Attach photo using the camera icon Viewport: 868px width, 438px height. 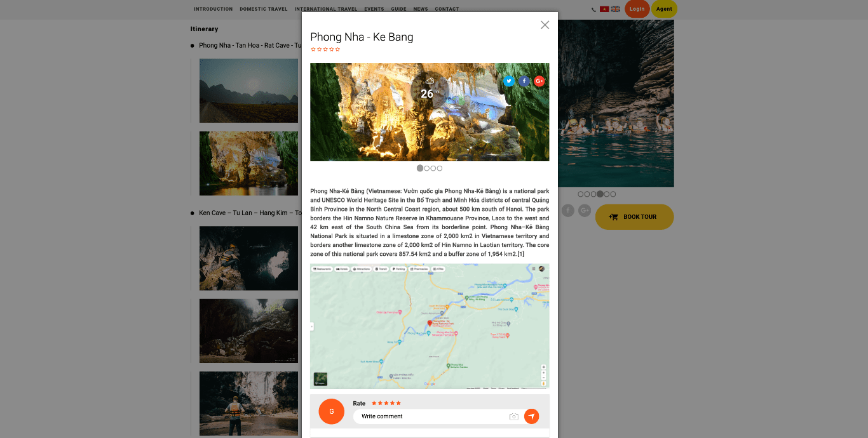click(x=514, y=416)
